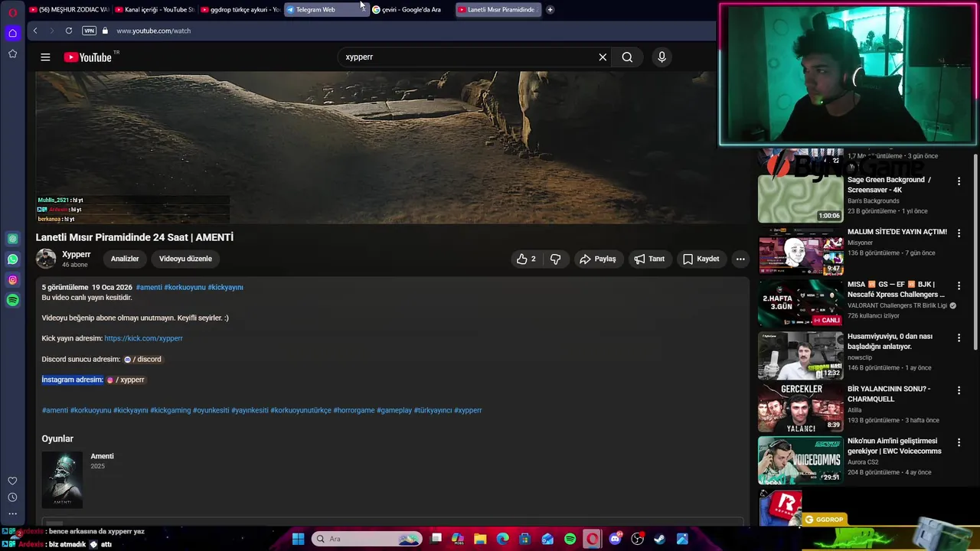The image size is (980, 551).
Task: Toggle the VPN badge in address bar
Action: pyautogui.click(x=89, y=31)
